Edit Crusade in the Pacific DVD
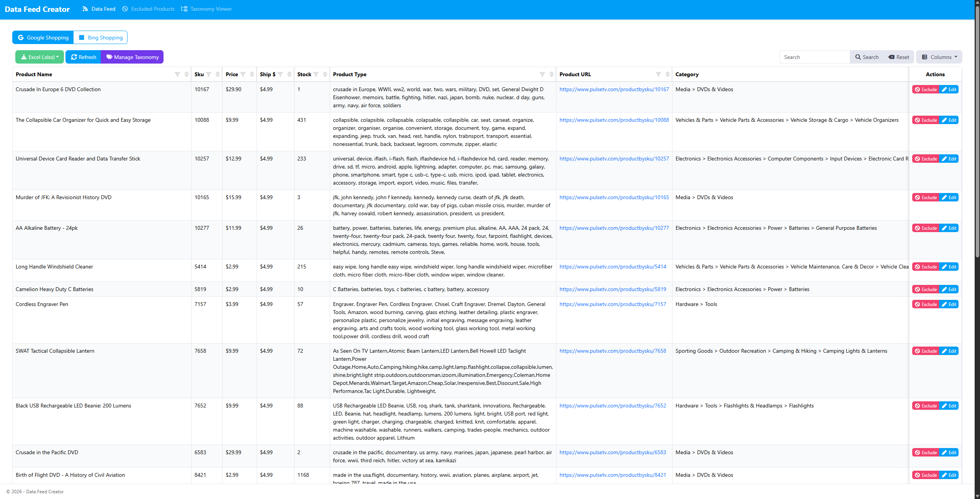The height and width of the screenshot is (499, 980). click(x=949, y=453)
